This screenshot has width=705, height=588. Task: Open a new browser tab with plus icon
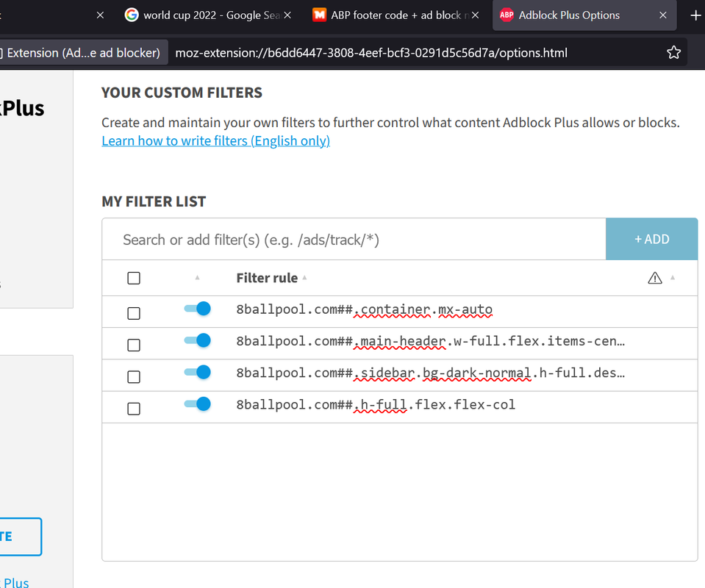coord(695,15)
